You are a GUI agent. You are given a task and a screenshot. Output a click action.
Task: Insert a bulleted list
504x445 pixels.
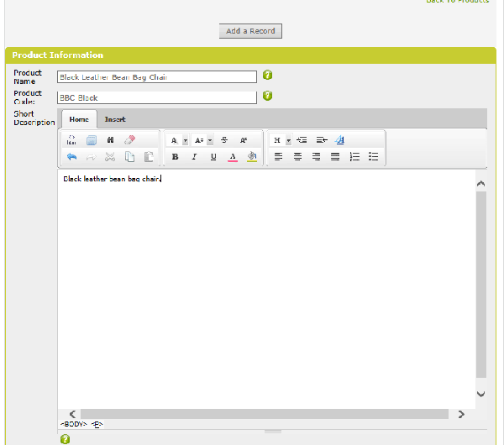pos(374,157)
